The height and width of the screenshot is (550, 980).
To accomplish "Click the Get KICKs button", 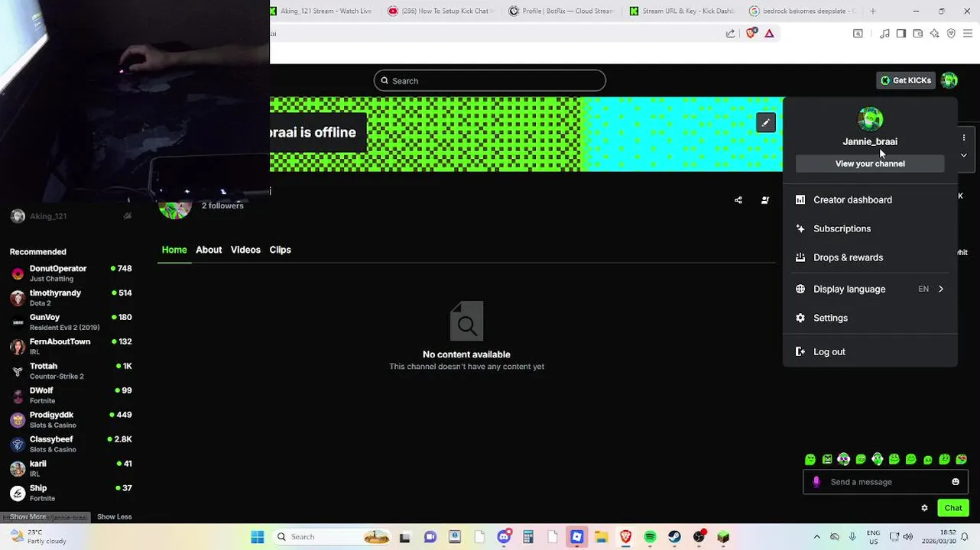I will click(906, 80).
